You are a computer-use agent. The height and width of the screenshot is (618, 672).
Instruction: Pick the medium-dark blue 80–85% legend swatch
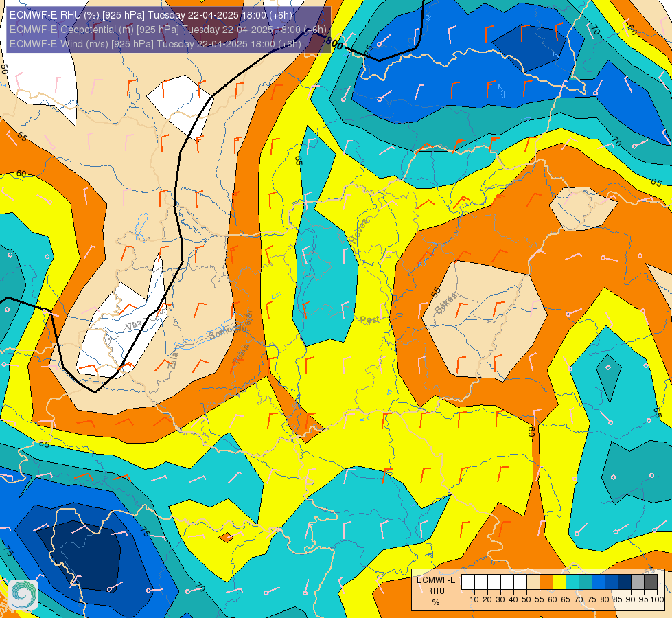click(612, 582)
